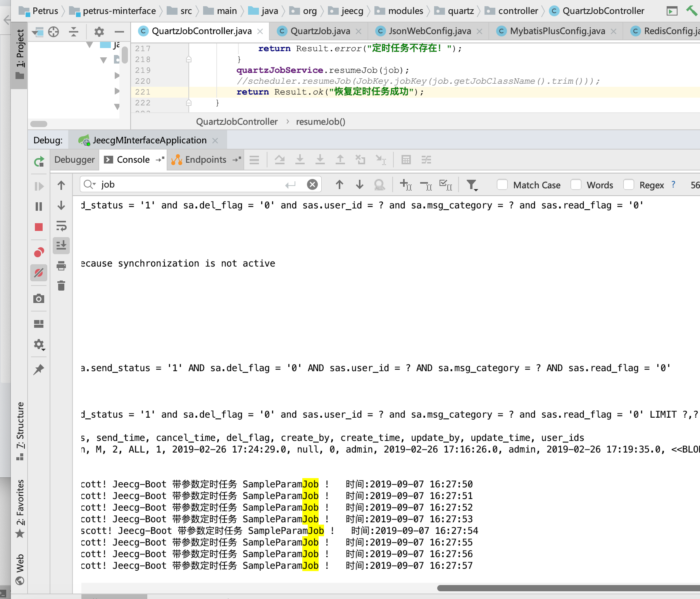
Task: Clear the job search field
Action: pyautogui.click(x=312, y=184)
